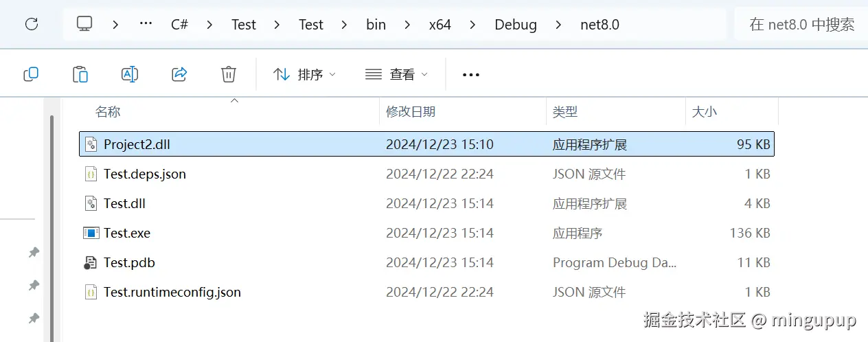Screen dimensions: 868x342
Task: Select the Test.dll file name
Action: coord(124,203)
